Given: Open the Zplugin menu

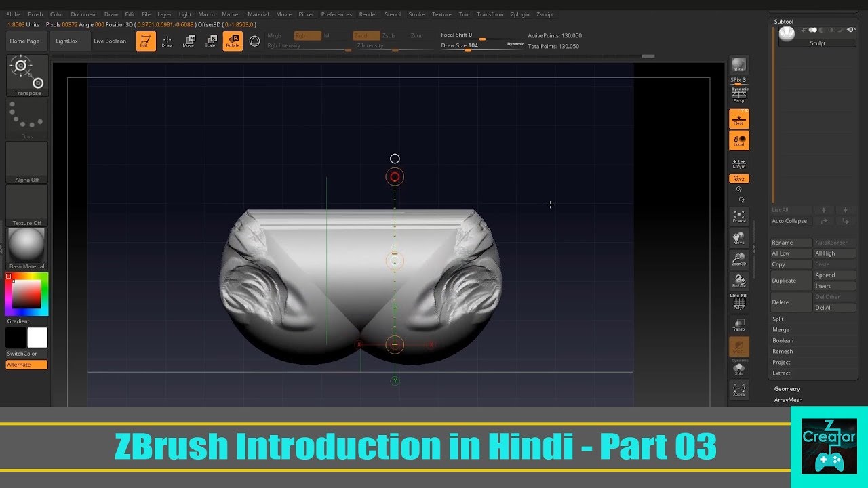Looking at the screenshot, I should (520, 14).
